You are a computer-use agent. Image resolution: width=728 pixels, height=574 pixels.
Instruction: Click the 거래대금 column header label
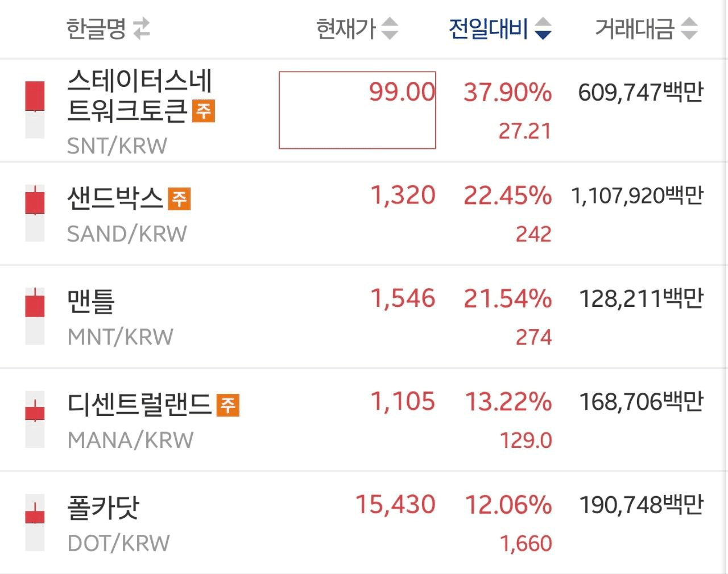coord(635,28)
